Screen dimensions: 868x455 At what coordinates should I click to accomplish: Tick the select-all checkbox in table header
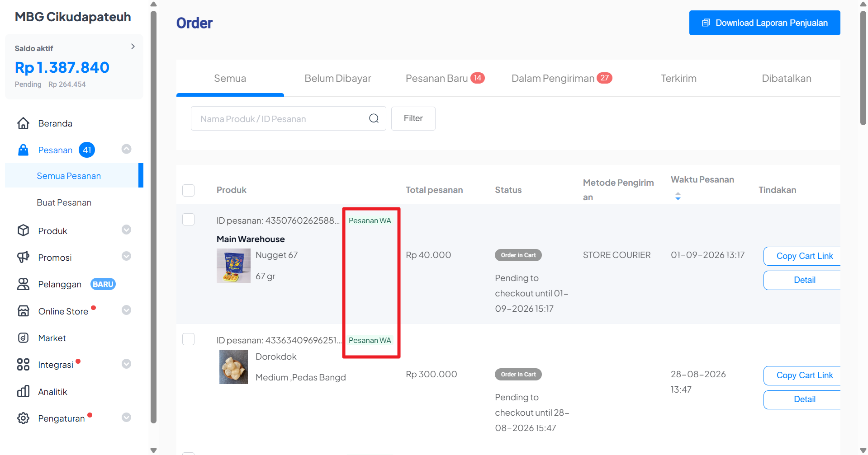[x=188, y=190]
